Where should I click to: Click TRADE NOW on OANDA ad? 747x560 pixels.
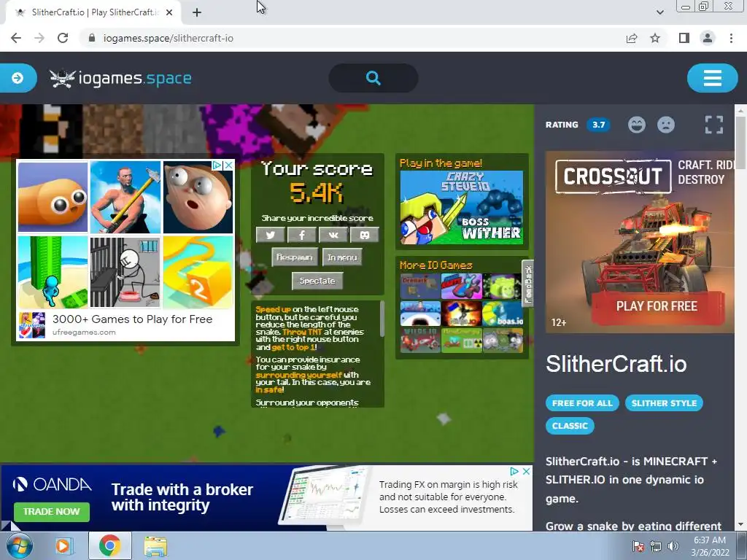(x=52, y=511)
